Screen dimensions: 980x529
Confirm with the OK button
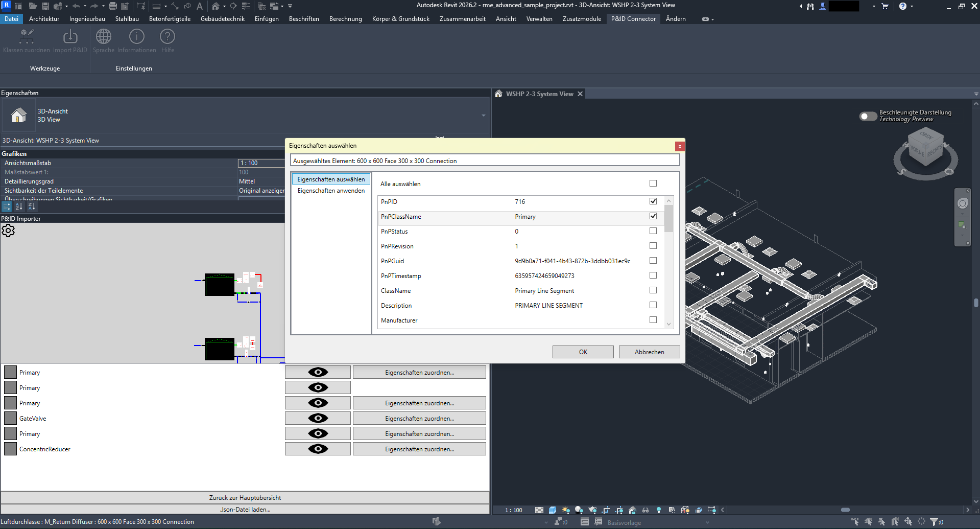[582, 352]
